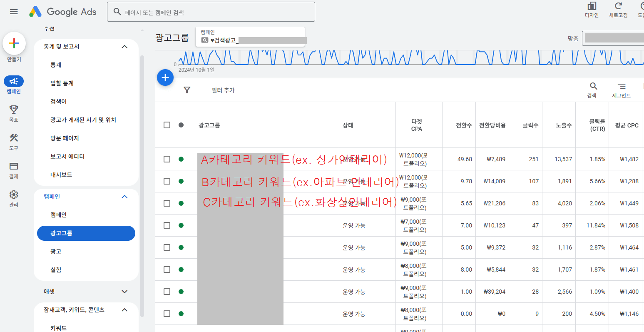Viewport: 644px width, 332px height.
Task: Click the search campaign type icon in 캠페인 chip
Action: pos(204,40)
